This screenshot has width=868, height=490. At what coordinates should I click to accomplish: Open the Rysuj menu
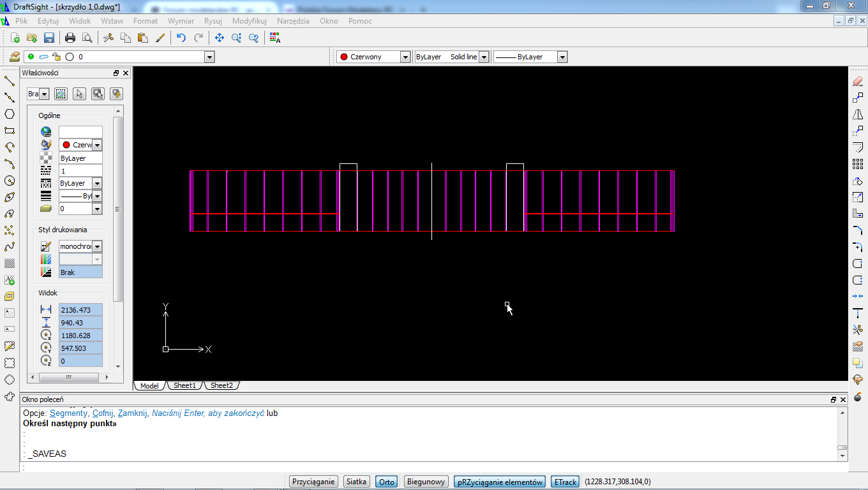pos(213,21)
